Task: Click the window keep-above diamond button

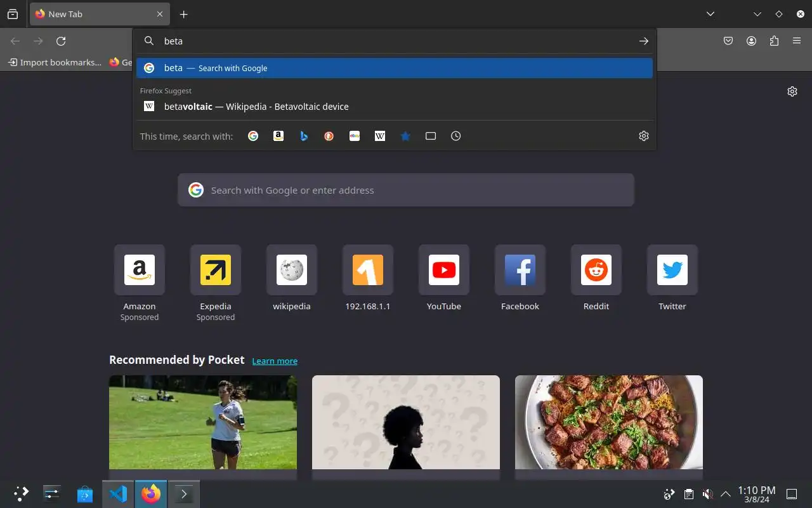Action: tap(779, 14)
